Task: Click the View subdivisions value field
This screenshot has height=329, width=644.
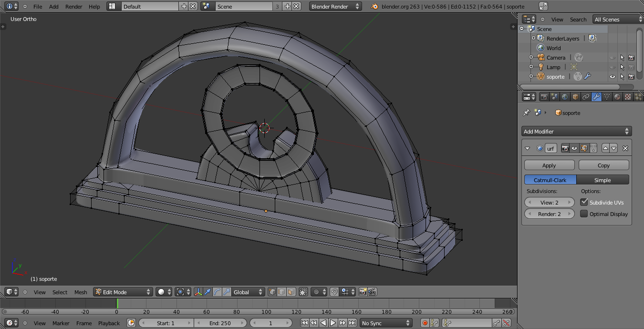Action: pyautogui.click(x=549, y=202)
